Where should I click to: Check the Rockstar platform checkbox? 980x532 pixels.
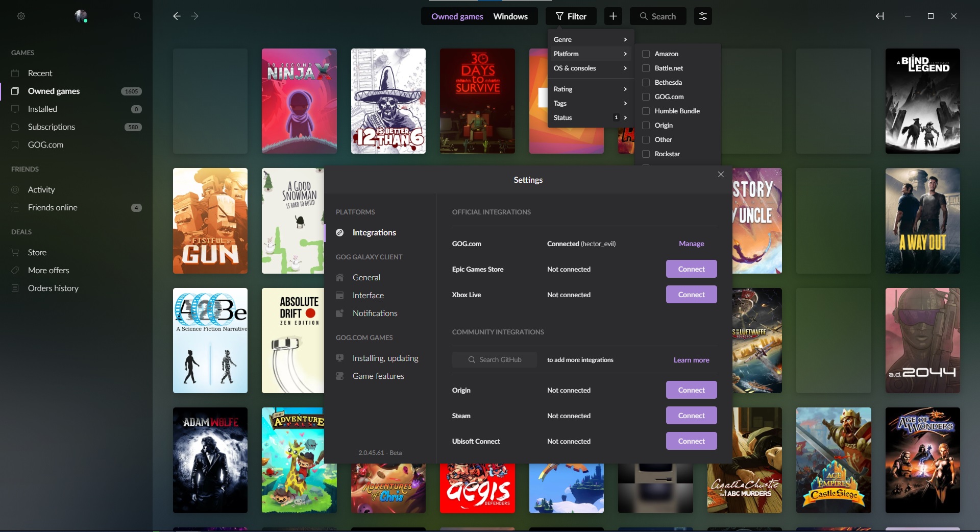[x=646, y=154]
